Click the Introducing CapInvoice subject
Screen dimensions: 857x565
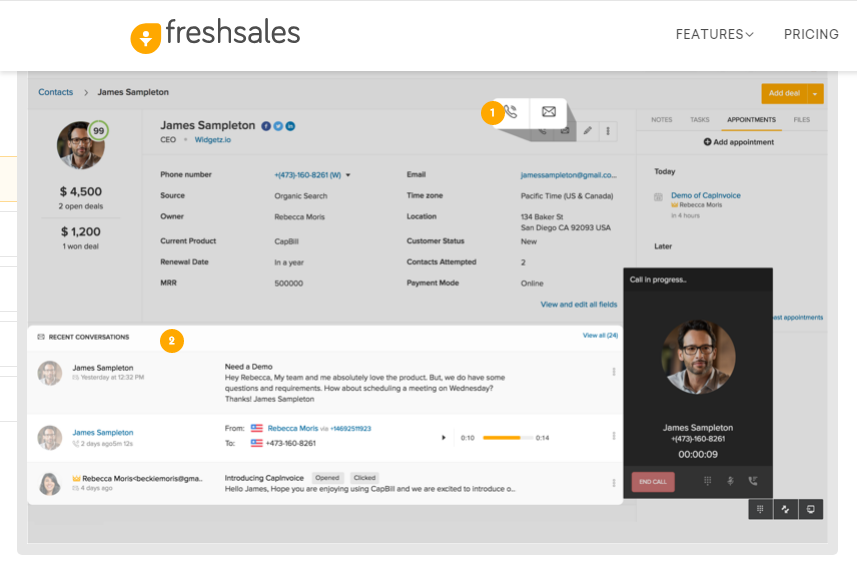pyautogui.click(x=264, y=478)
